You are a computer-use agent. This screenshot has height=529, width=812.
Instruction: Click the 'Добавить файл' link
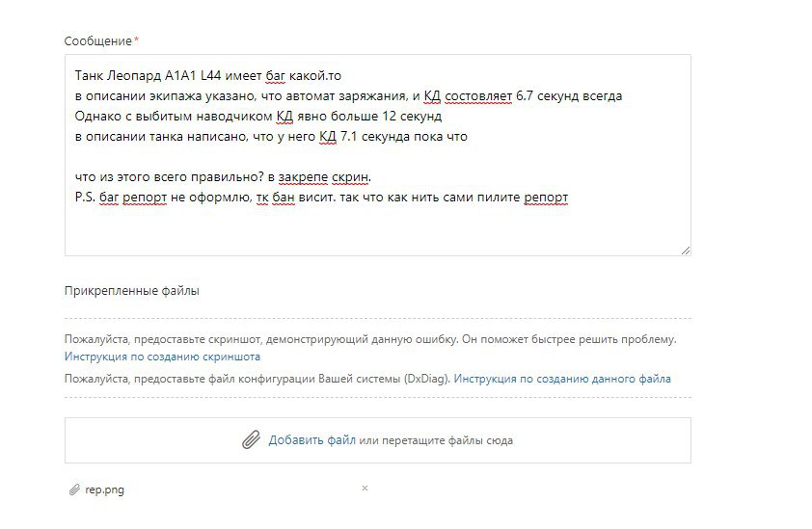tap(311, 440)
